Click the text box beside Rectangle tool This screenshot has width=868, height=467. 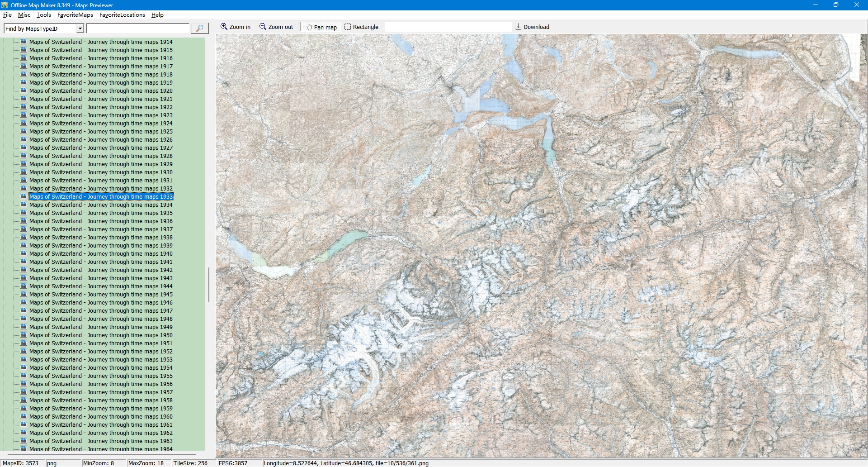[x=448, y=27]
